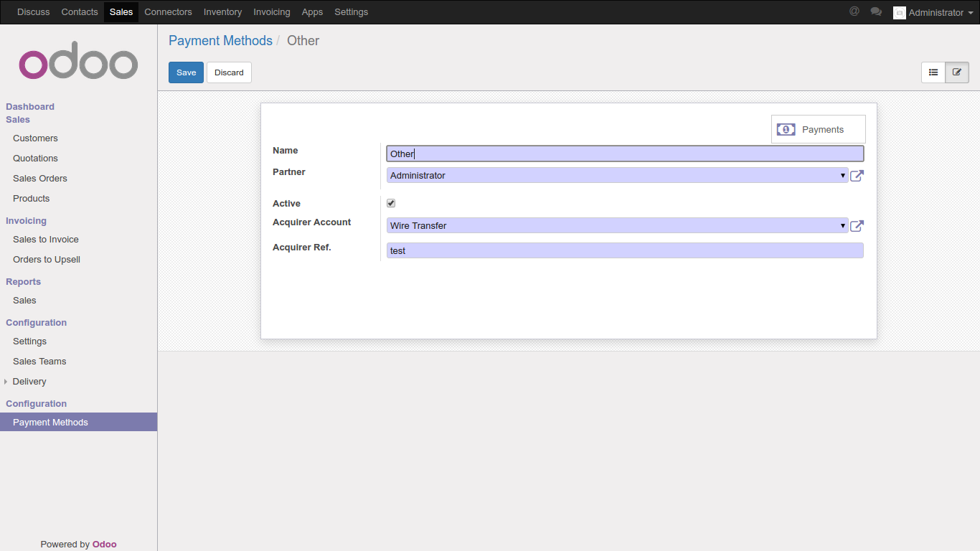The image size is (980, 551).
Task: Click the Acquirer Ref. input field
Action: 625,250
